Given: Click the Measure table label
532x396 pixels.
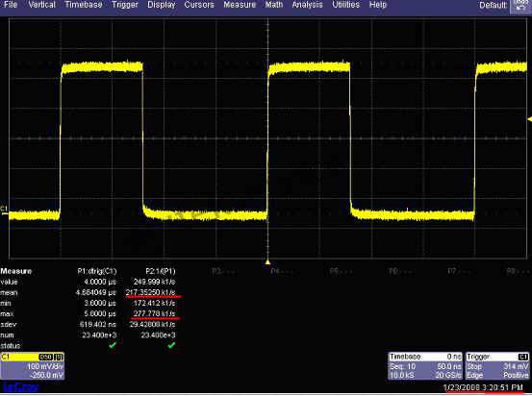Looking at the screenshot, I should (16, 271).
